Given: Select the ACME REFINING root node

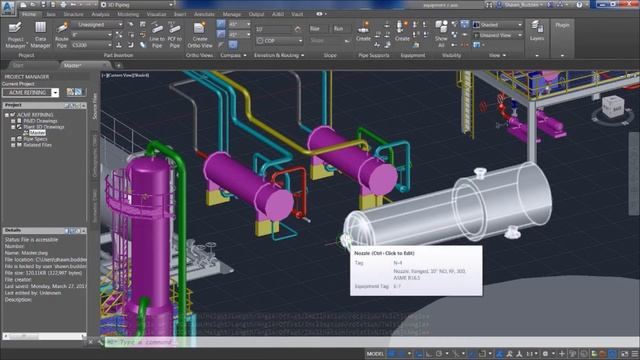Looking at the screenshot, I should click(35, 115).
